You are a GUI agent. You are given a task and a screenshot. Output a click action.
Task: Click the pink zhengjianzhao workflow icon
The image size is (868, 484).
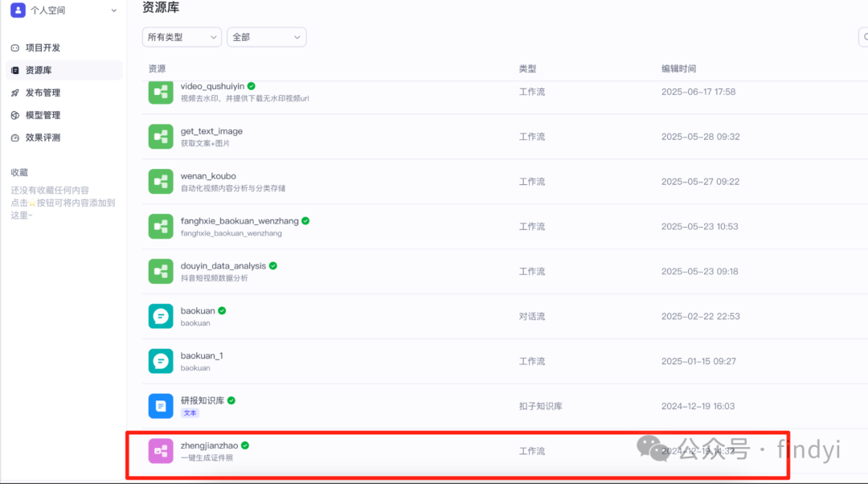(x=161, y=451)
